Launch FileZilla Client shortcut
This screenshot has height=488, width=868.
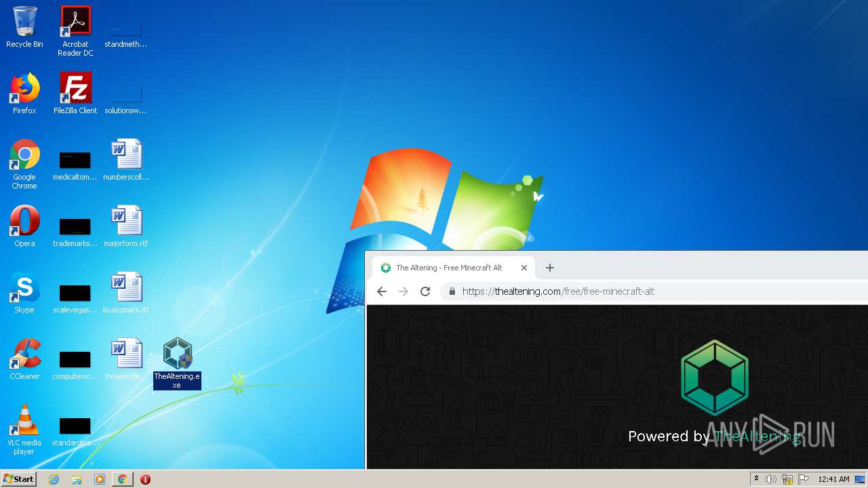point(75,94)
